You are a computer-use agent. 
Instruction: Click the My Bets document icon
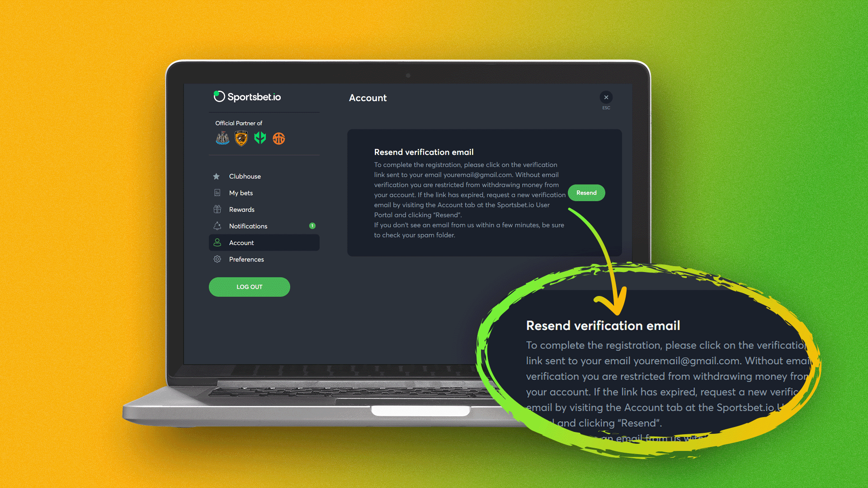tap(217, 192)
